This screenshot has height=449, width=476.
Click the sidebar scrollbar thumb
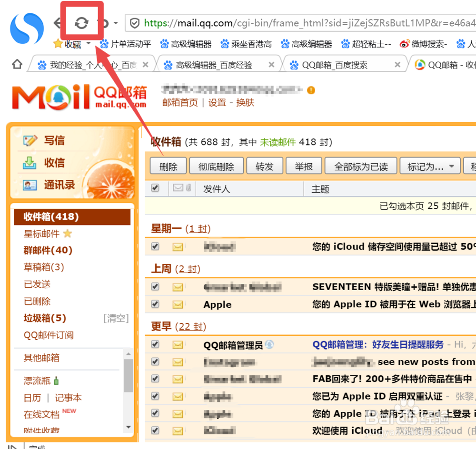(128, 376)
